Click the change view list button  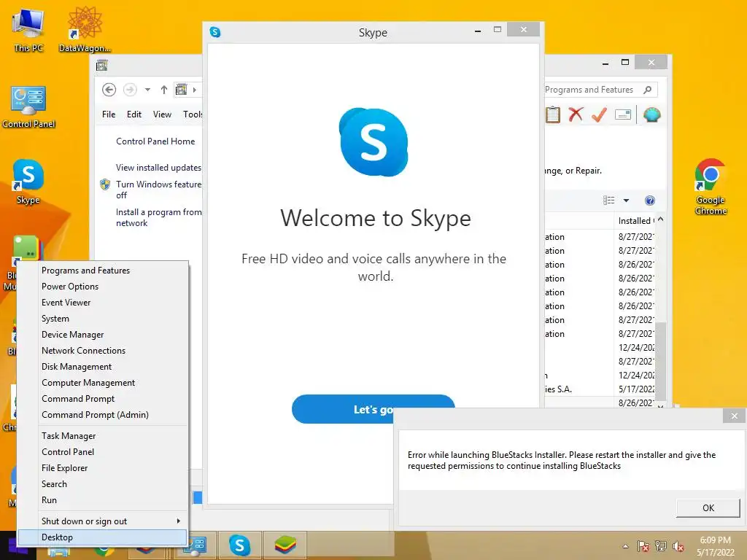click(609, 201)
